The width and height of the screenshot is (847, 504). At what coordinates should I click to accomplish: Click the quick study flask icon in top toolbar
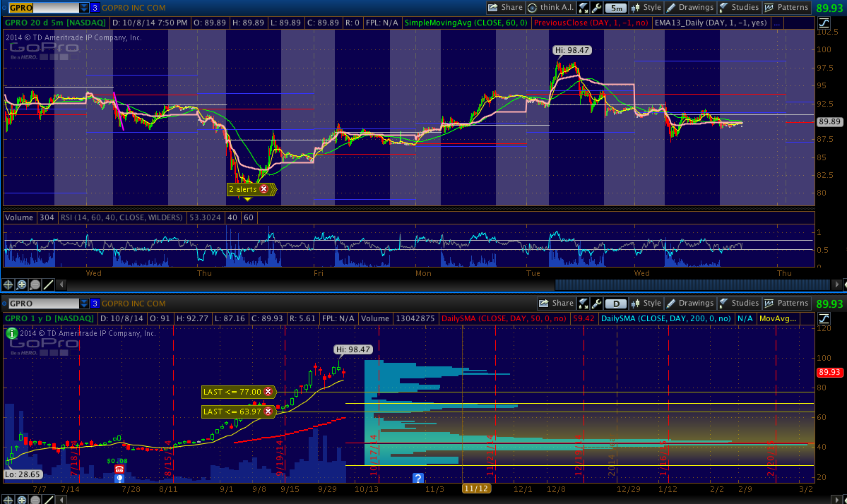click(584, 8)
